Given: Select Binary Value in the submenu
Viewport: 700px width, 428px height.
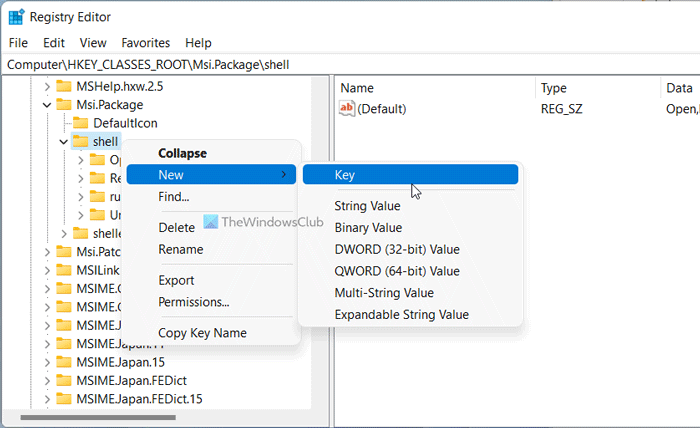Looking at the screenshot, I should (x=410, y=228).
